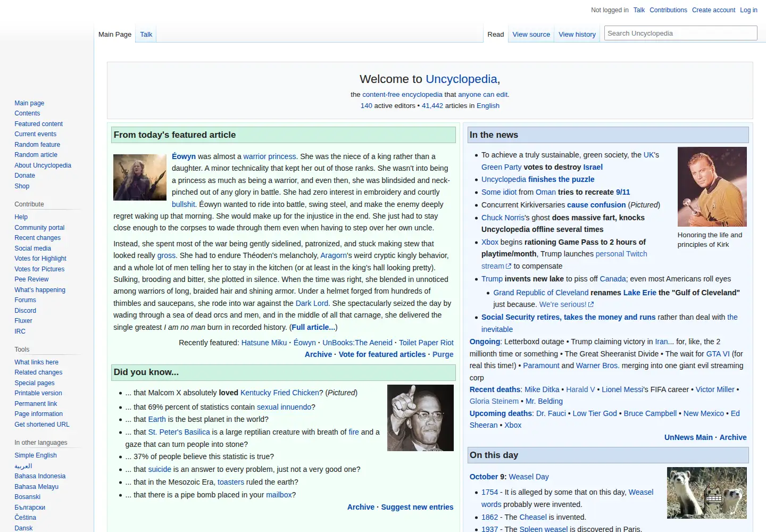766x532 pixels.
Task: Click Create account at the top
Action: click(x=713, y=10)
